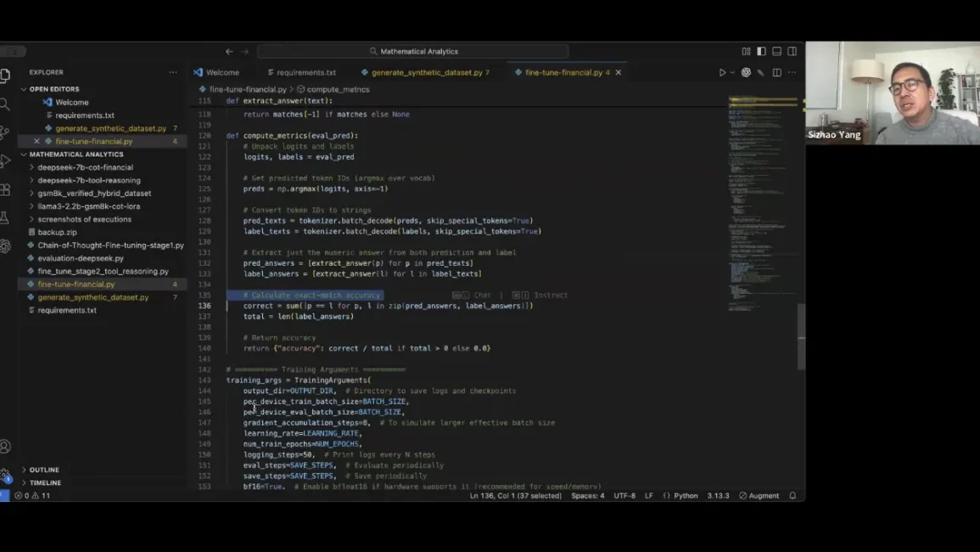
Task: Click the notifications bell in status bar
Action: (x=792, y=496)
